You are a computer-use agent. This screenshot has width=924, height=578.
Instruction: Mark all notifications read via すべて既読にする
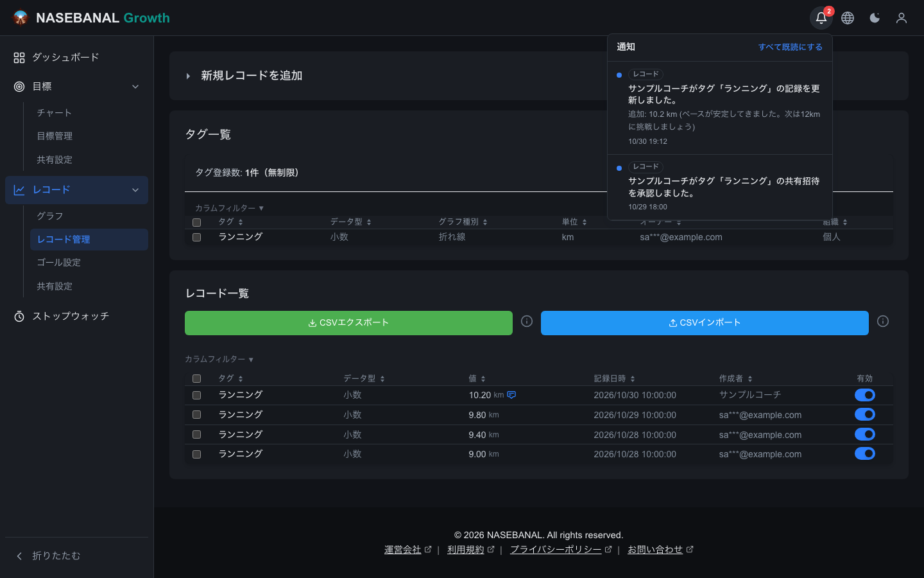790,47
